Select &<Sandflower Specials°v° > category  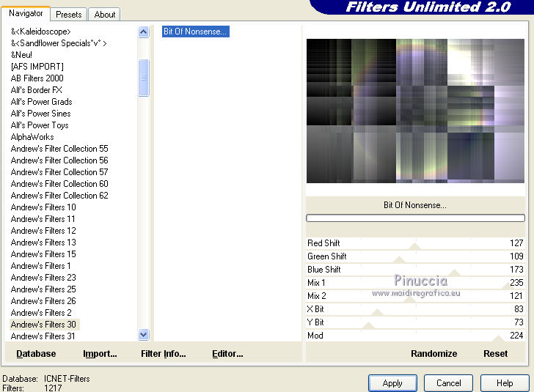pyautogui.click(x=59, y=43)
